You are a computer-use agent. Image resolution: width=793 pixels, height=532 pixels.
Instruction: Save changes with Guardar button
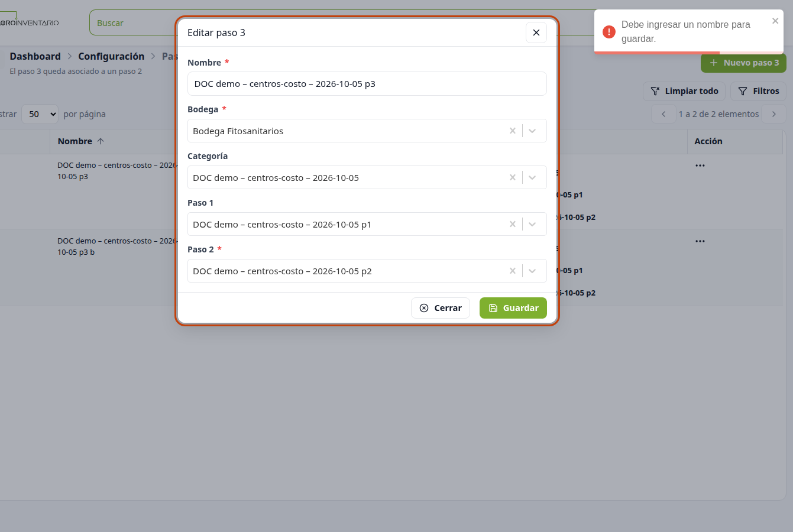coord(513,308)
